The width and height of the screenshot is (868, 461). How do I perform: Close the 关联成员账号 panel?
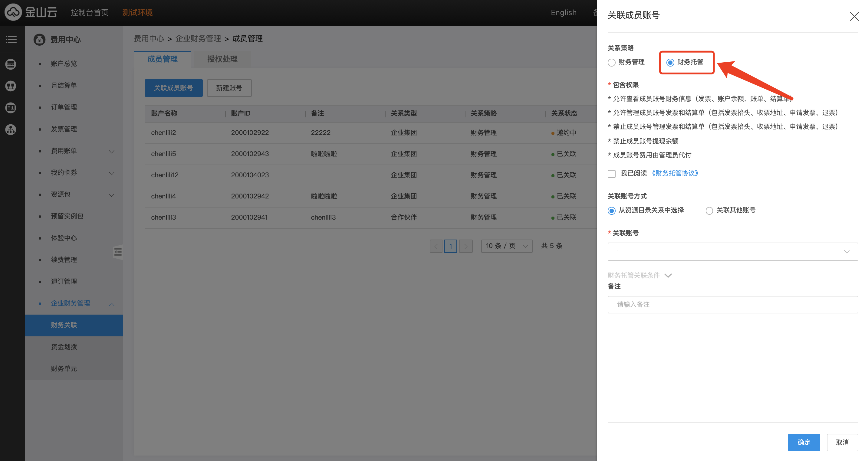coord(854,16)
